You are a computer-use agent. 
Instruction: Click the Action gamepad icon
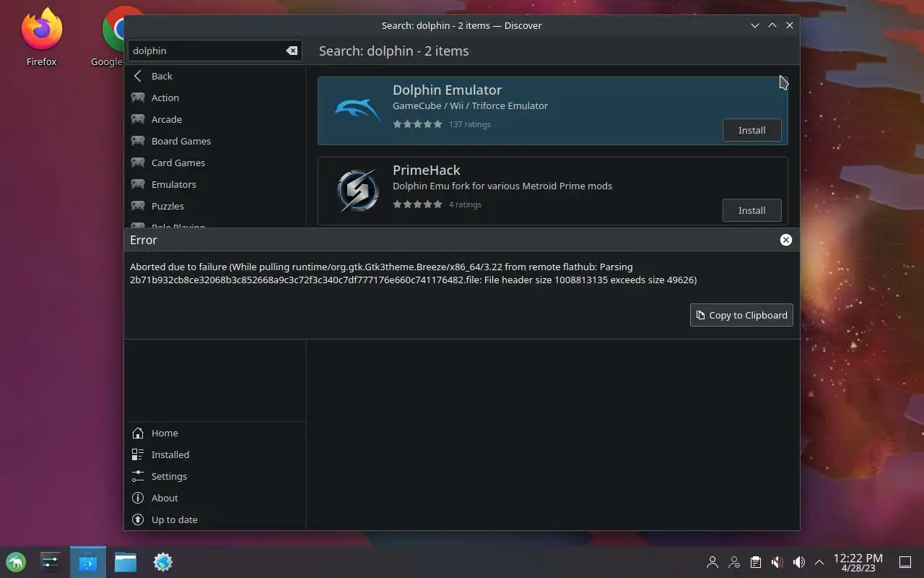[x=138, y=98]
